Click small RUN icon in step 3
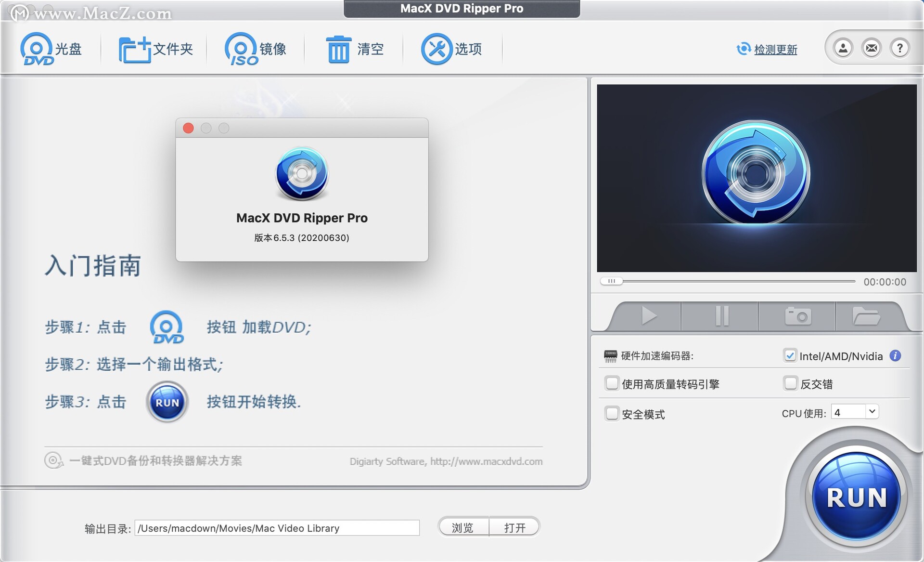This screenshot has height=562, width=924. [x=167, y=402]
